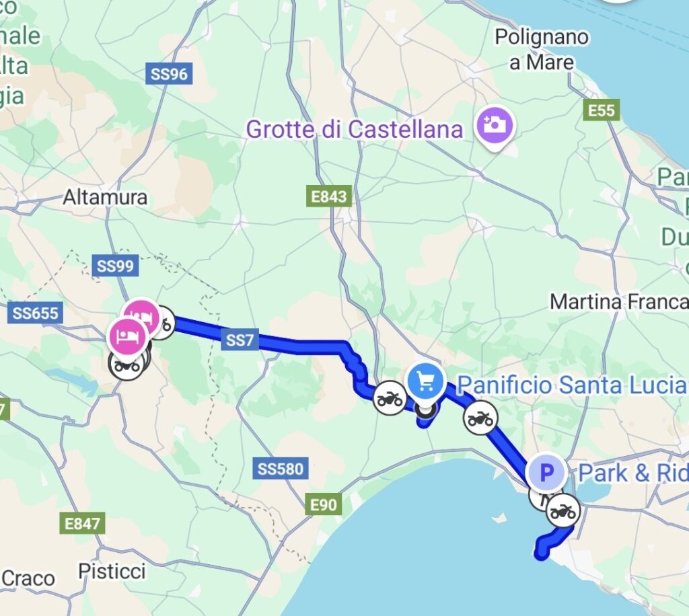Select the Panificio Santa Lucia shopping cart pin

[x=425, y=383]
